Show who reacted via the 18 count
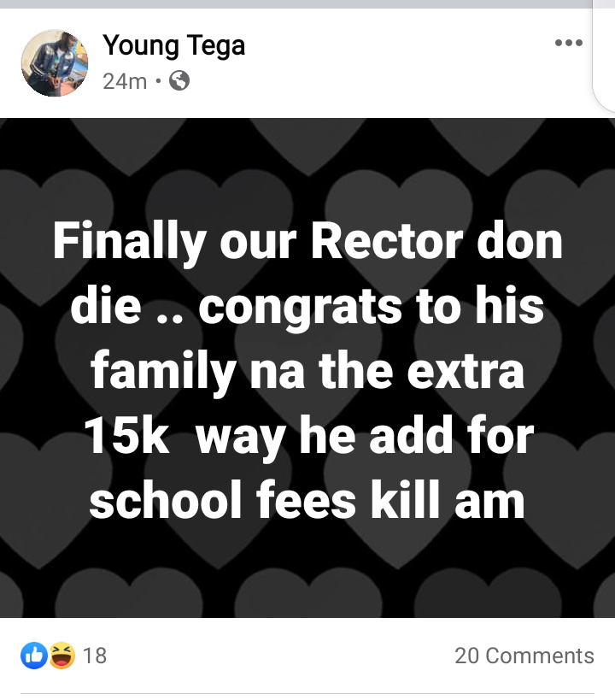 tap(95, 656)
